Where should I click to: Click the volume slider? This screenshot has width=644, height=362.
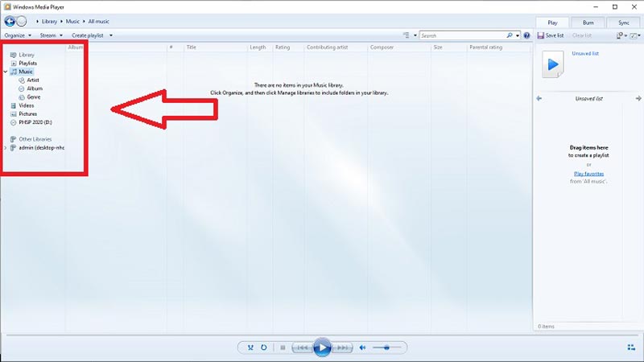[386, 348]
